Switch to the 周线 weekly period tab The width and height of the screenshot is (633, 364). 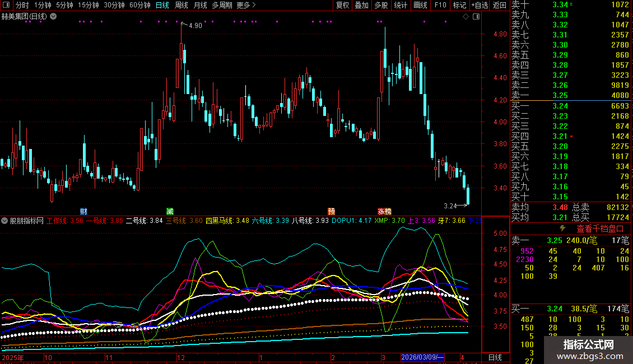pos(181,5)
